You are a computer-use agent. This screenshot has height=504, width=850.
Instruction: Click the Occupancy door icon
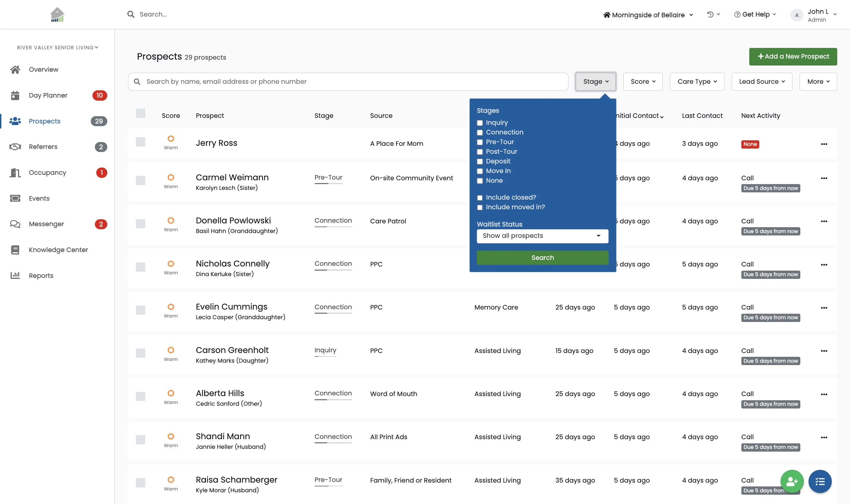coord(15,172)
